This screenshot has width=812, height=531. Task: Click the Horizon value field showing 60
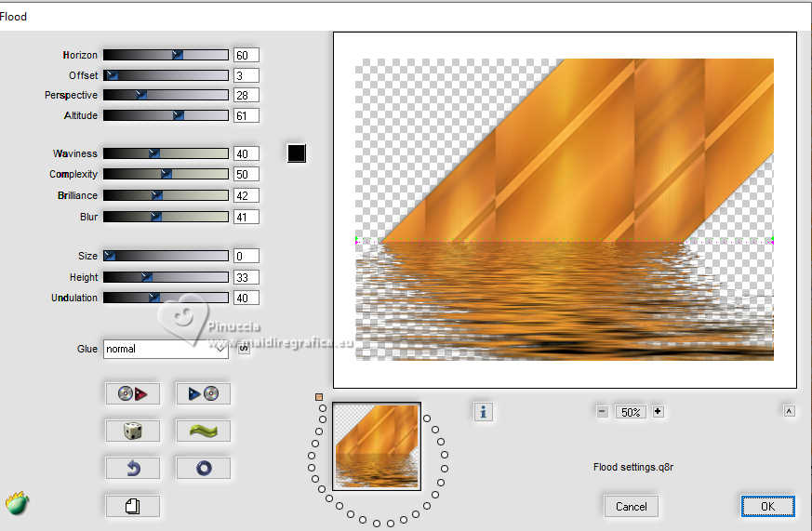(x=246, y=55)
